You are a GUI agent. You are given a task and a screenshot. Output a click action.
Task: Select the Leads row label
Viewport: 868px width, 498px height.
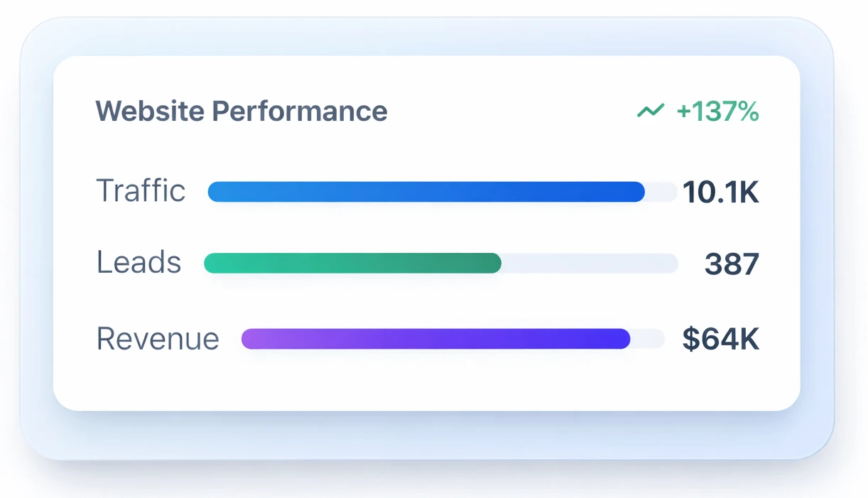point(139,263)
